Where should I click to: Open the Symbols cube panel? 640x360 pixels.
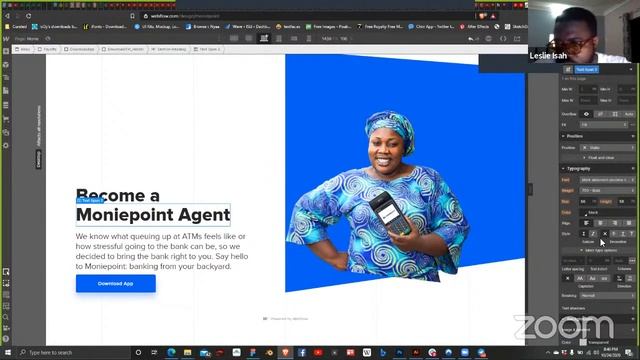click(x=6, y=64)
